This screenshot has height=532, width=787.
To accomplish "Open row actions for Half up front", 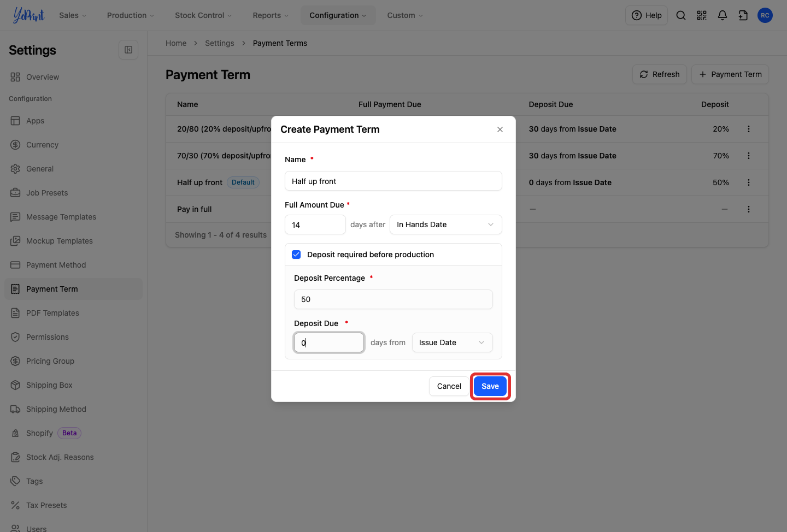I will click(x=749, y=182).
